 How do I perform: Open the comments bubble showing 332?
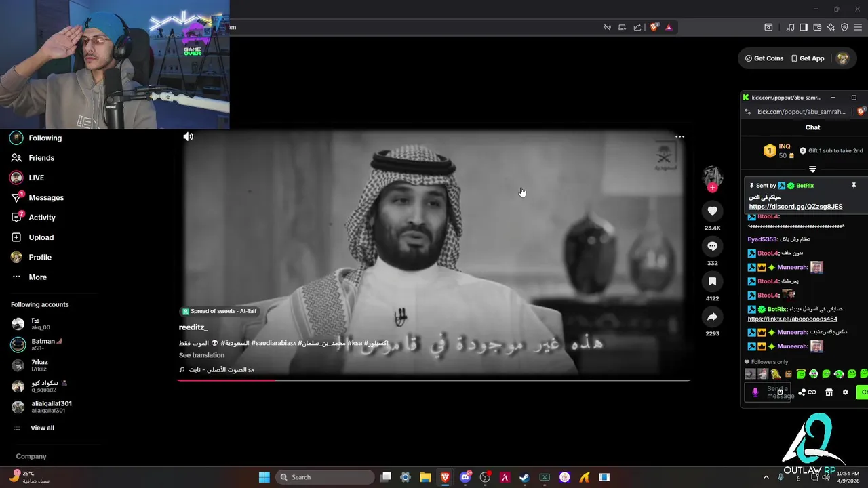[712, 246]
